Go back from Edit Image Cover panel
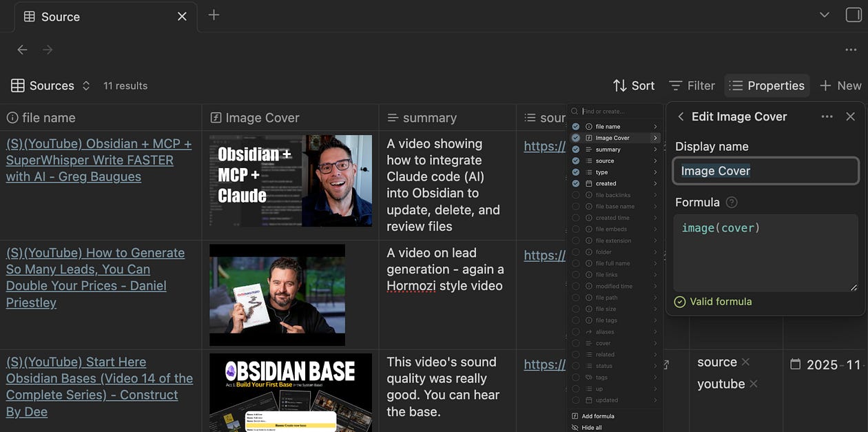Viewport: 868px width, 432px height. [681, 116]
